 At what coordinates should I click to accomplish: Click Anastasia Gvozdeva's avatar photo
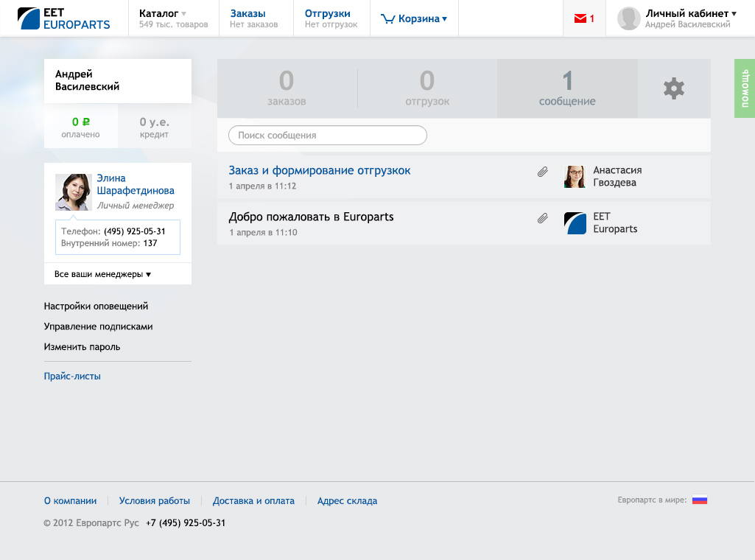(x=575, y=177)
